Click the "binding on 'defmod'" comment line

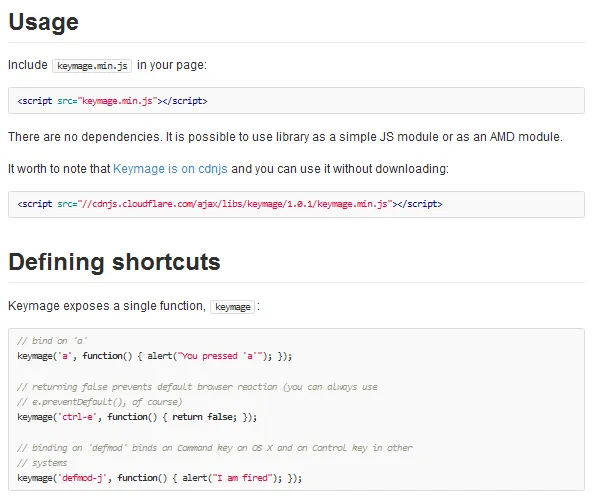tap(214, 448)
